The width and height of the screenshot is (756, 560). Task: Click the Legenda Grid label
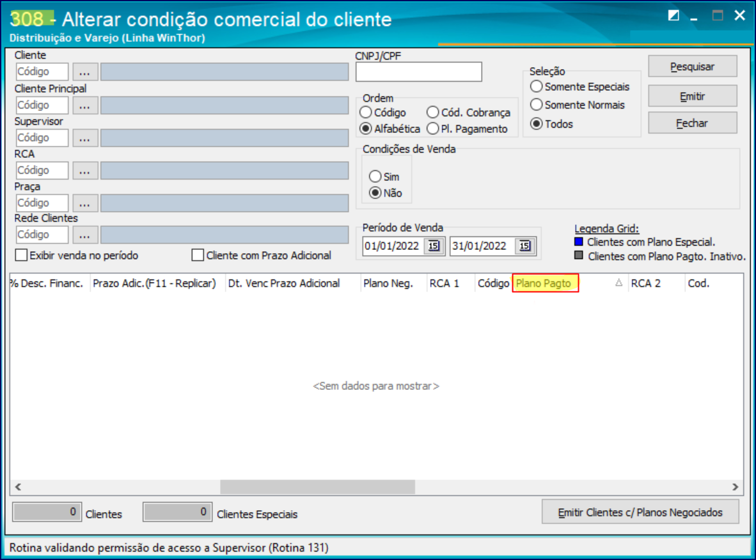coord(606,228)
